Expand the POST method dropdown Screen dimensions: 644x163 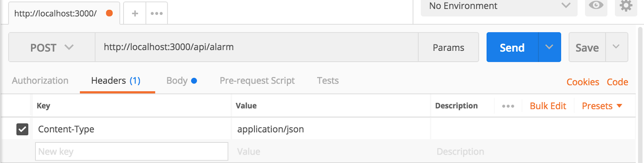tap(52, 47)
